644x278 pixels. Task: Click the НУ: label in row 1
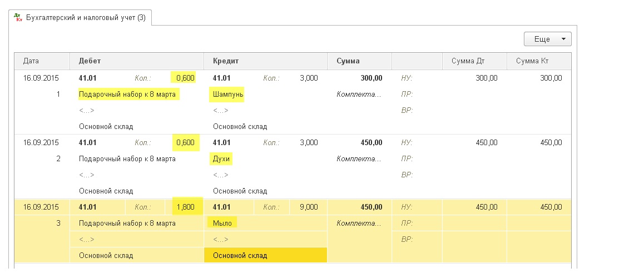pos(407,78)
